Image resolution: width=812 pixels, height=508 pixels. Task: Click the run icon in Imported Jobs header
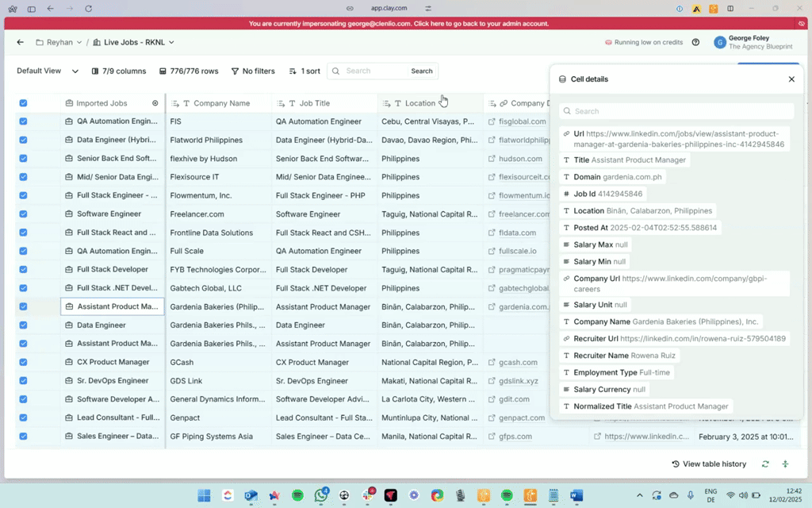tap(155, 103)
